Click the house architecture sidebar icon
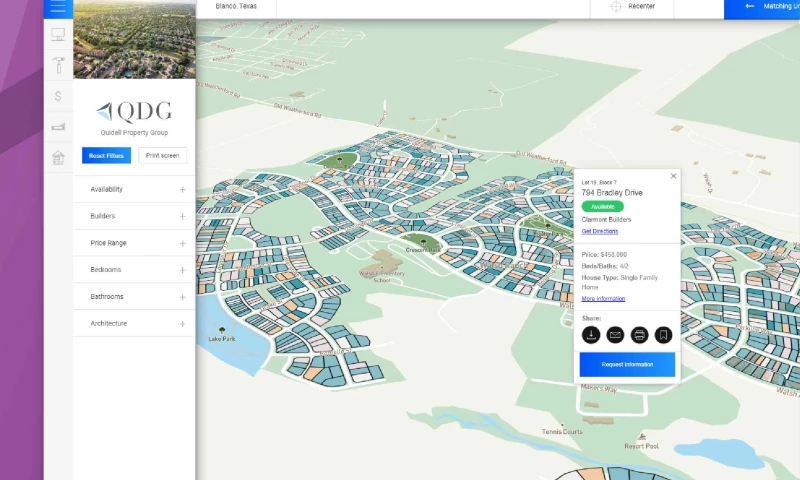800x480 pixels. (58, 157)
